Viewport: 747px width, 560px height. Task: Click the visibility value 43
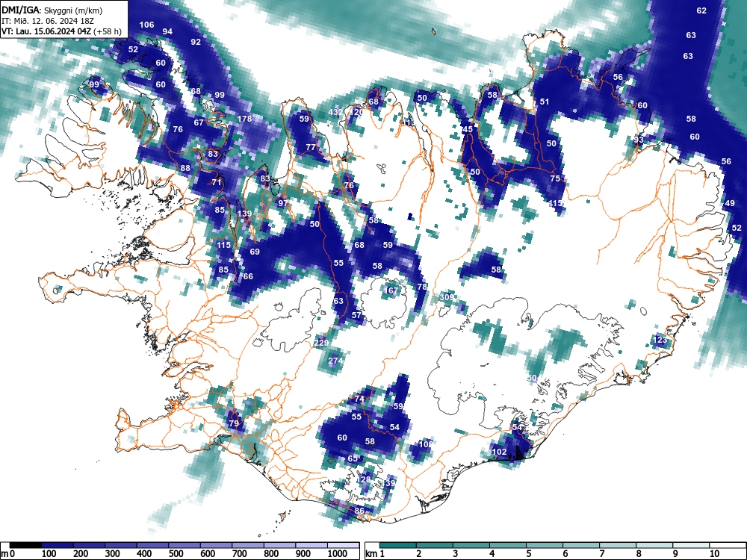(334, 113)
